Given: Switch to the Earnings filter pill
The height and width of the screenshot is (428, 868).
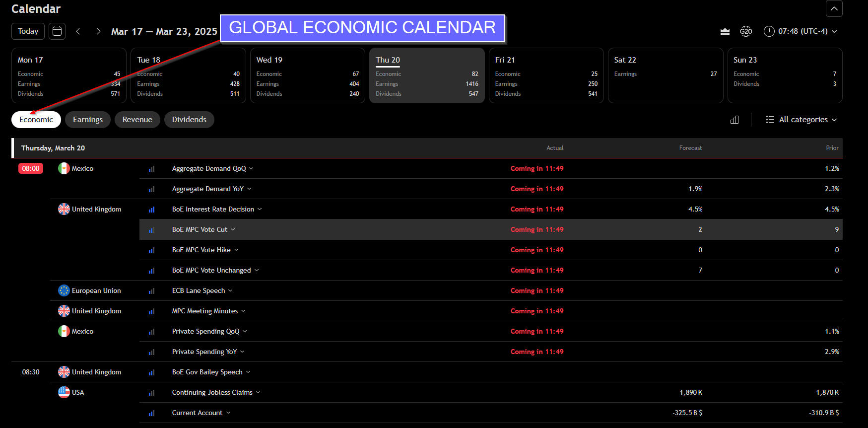Looking at the screenshot, I should point(88,120).
